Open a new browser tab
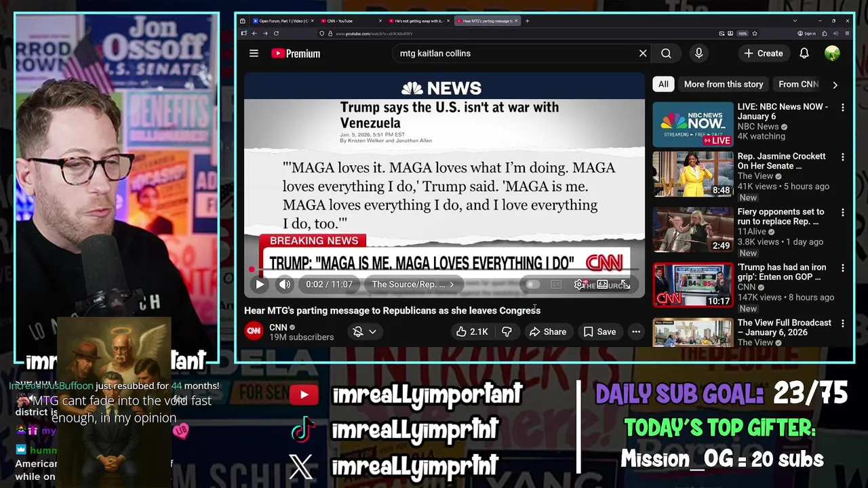Image resolution: width=868 pixels, height=488 pixels. click(x=528, y=21)
